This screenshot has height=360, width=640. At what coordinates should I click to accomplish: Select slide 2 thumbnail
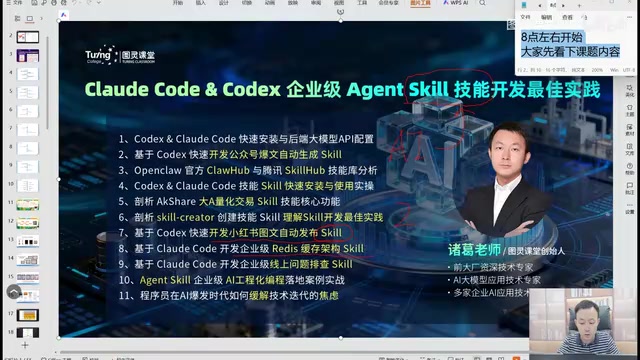coord(28,37)
